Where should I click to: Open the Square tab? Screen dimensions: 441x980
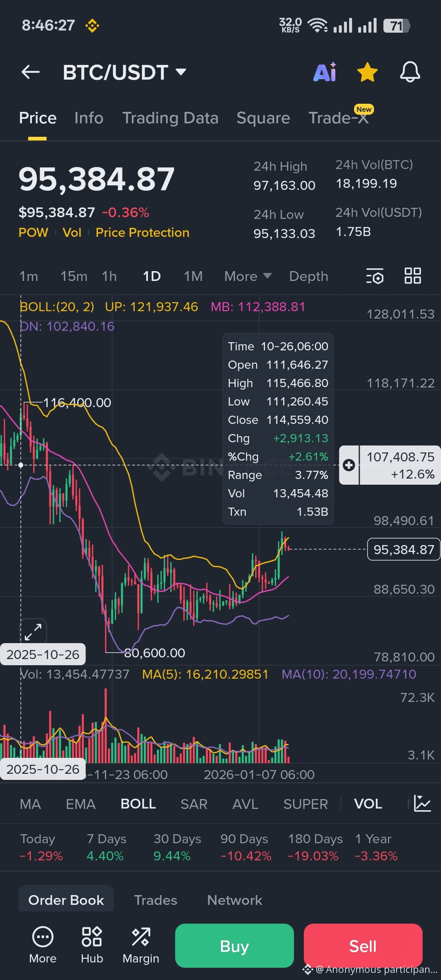(263, 118)
